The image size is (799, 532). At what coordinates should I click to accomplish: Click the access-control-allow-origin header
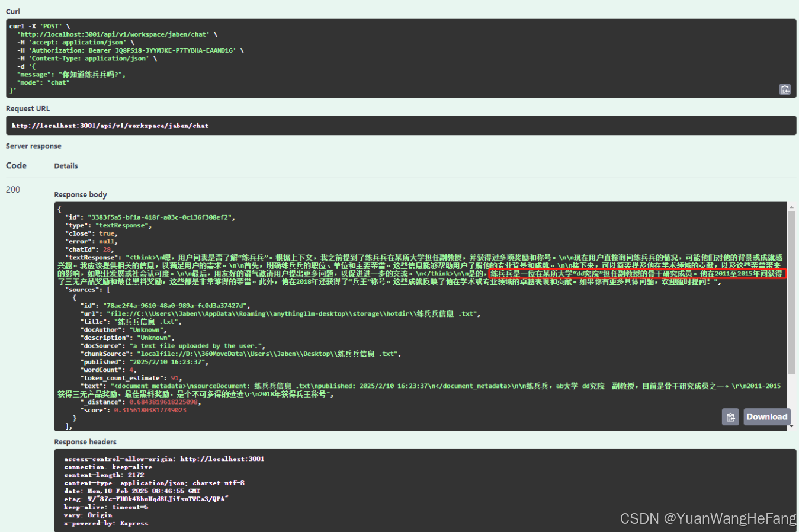164,459
